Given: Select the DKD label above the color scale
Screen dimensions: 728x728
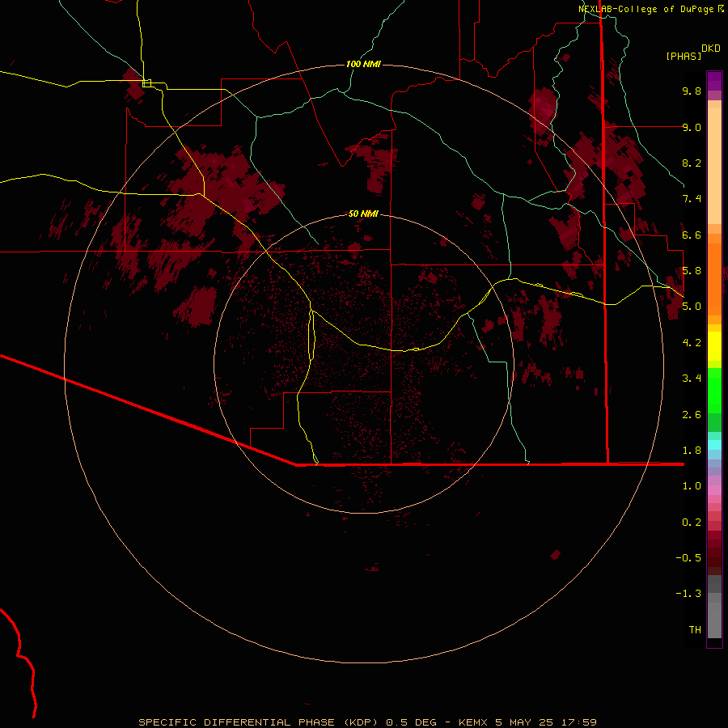Looking at the screenshot, I should click(711, 49).
